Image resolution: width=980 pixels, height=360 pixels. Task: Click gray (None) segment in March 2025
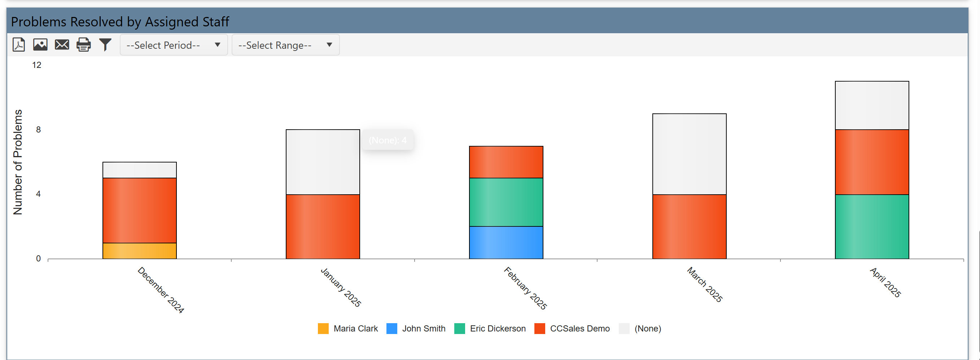(689, 154)
